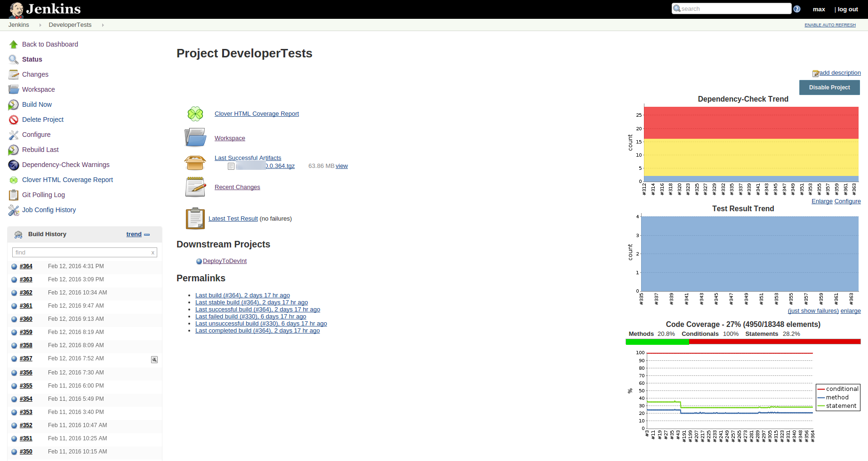Image resolution: width=868 pixels, height=461 pixels.
Task: Click the add description link
Action: 840,73
